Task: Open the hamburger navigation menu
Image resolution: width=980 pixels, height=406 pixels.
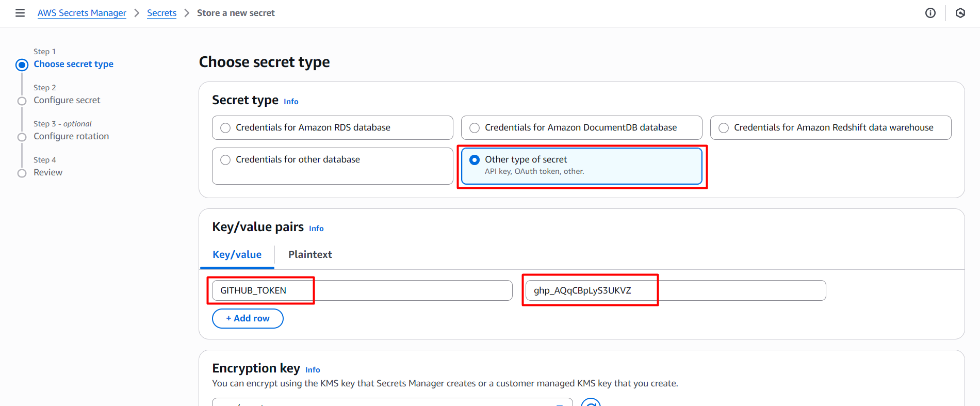Action: click(x=20, y=13)
